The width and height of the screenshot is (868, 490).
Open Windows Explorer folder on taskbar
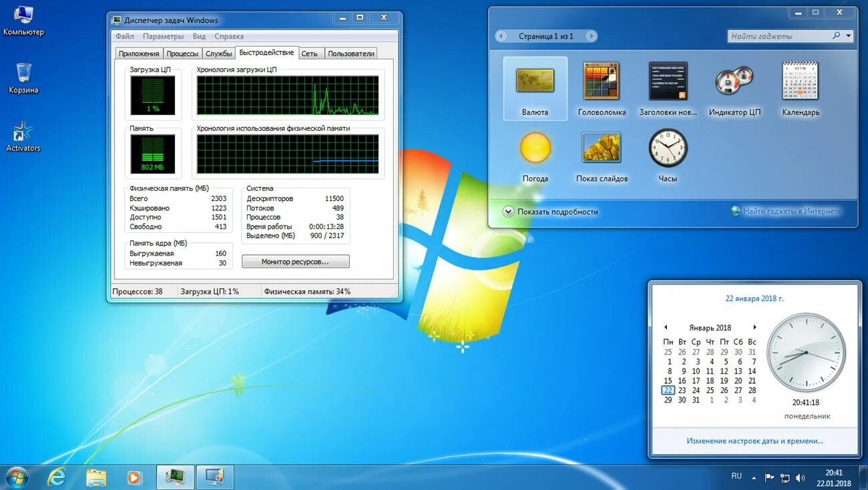tap(96, 477)
